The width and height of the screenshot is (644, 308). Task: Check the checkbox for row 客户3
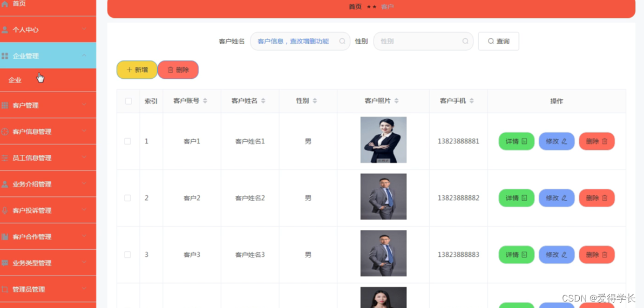pyautogui.click(x=128, y=255)
